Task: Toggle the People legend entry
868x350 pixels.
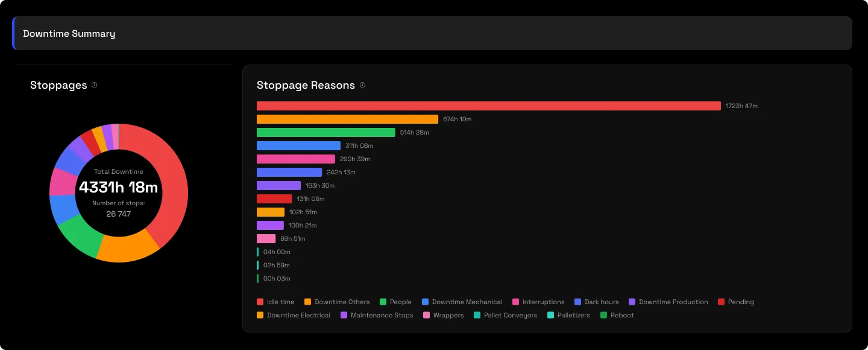Action: [395, 302]
